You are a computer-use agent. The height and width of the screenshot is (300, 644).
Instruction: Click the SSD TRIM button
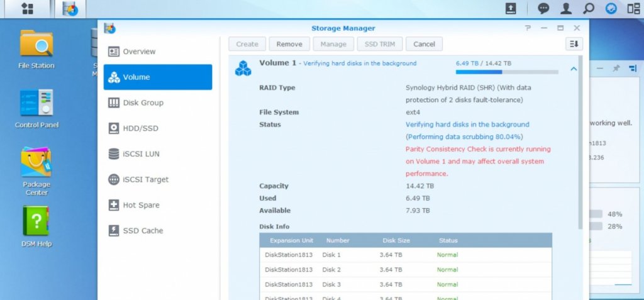point(379,44)
